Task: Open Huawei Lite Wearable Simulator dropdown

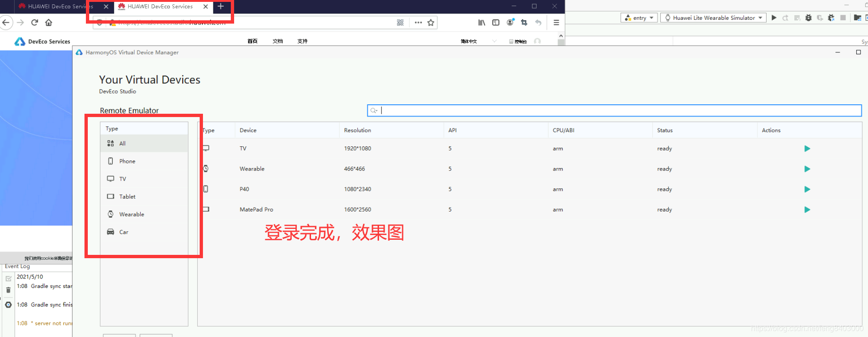Action: pyautogui.click(x=713, y=18)
